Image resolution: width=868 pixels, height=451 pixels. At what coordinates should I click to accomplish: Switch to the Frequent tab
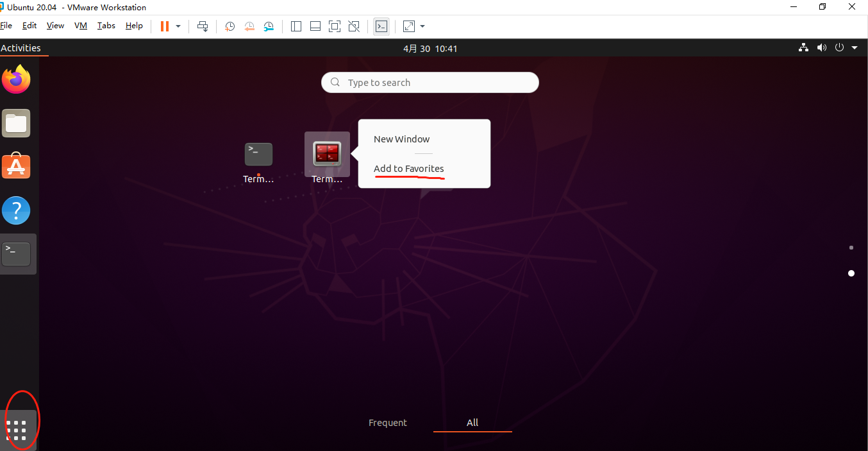[x=388, y=423]
